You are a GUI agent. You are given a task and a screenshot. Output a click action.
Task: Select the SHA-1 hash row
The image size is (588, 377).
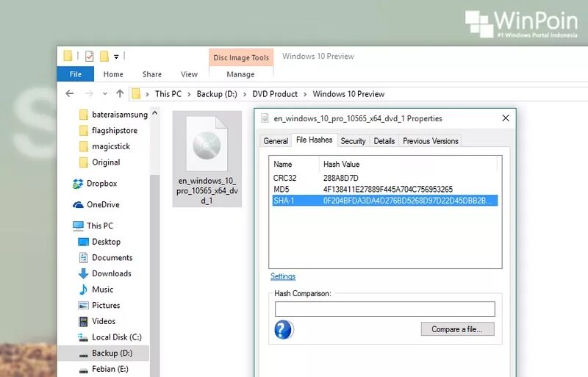(384, 201)
